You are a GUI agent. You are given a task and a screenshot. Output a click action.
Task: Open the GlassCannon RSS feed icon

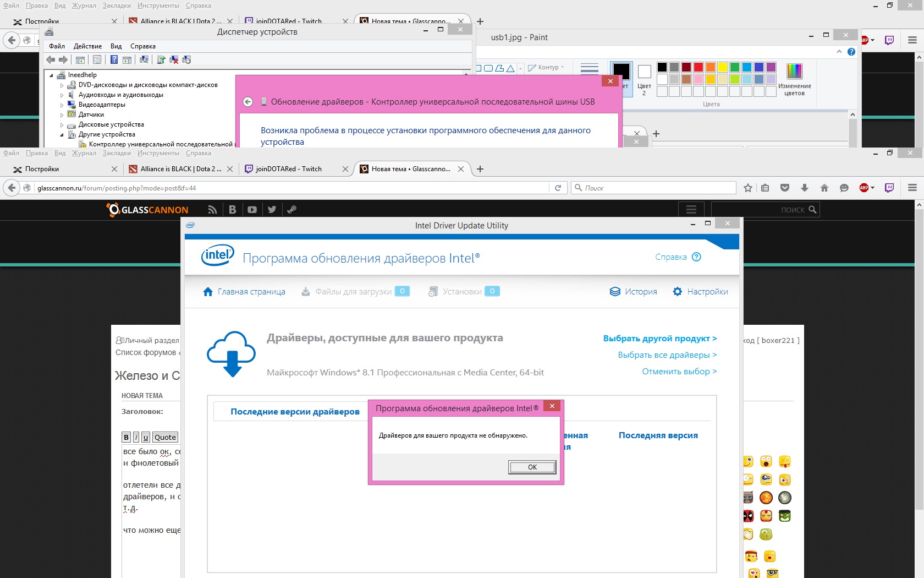(x=212, y=209)
